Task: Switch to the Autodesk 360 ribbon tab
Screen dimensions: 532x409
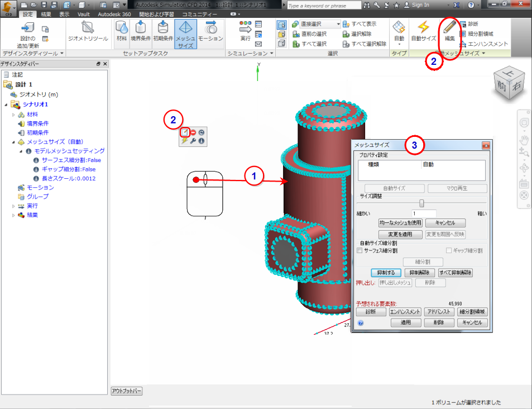Action: coord(114,15)
